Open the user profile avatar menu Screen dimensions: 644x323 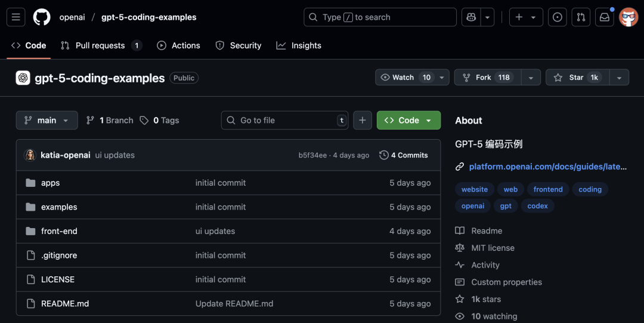click(x=628, y=17)
